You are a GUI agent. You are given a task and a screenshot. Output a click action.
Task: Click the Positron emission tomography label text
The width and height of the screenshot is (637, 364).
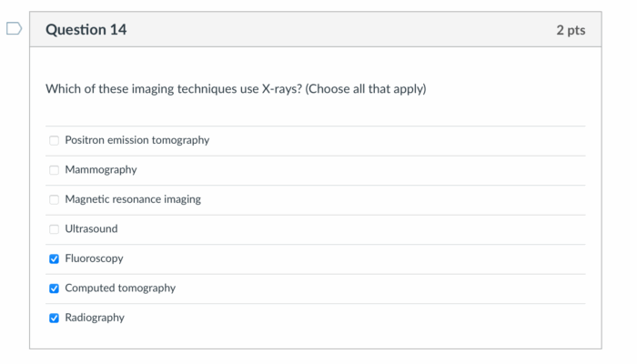(136, 140)
